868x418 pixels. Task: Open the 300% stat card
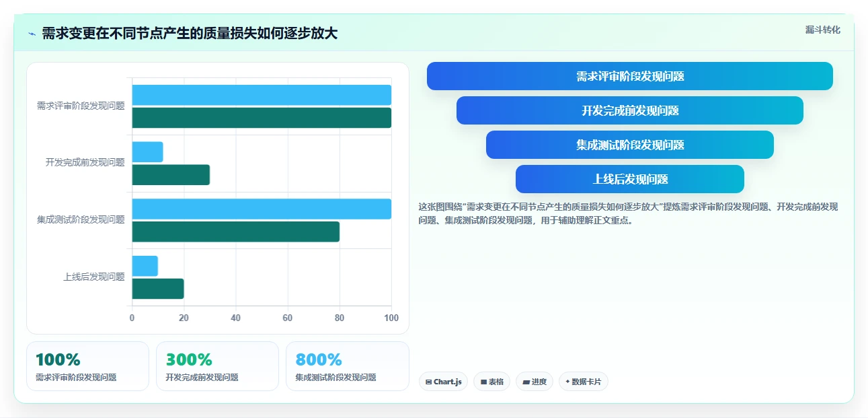[x=217, y=366]
